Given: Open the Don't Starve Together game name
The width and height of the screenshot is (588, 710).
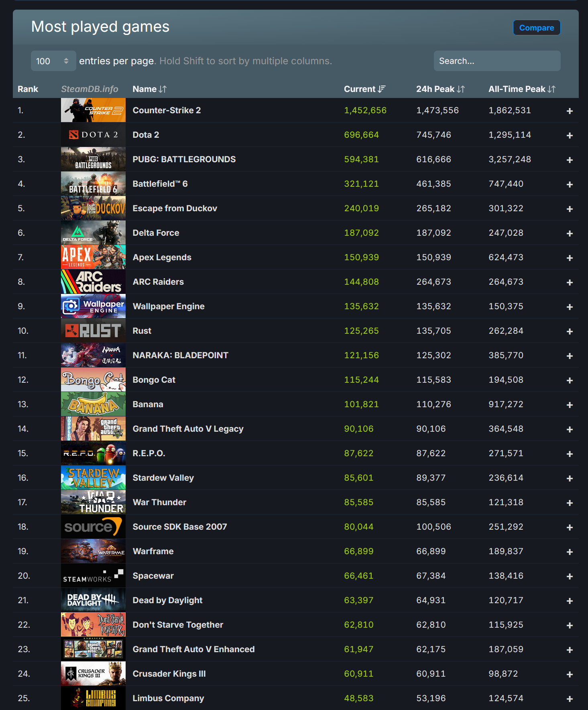Looking at the screenshot, I should (178, 624).
